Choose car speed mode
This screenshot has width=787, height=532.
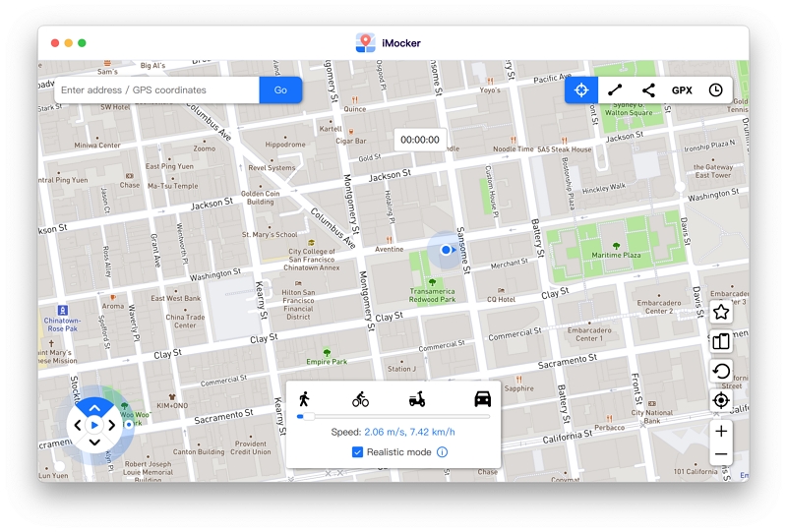pos(482,399)
